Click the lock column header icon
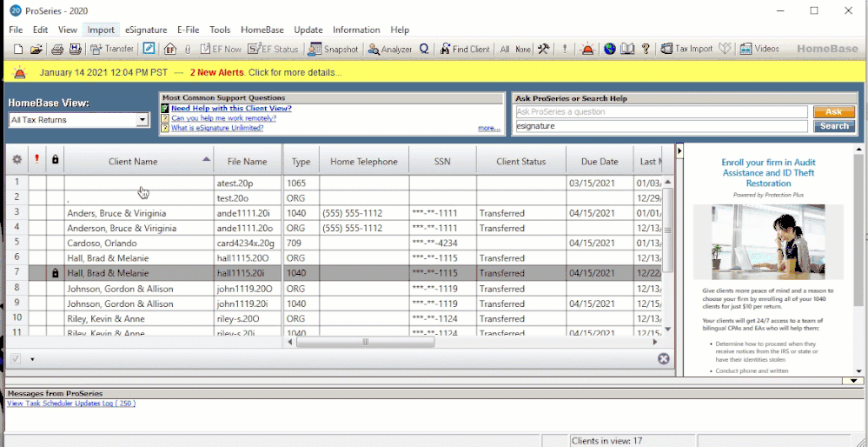Viewport: 868px width, 447px height. [56, 160]
